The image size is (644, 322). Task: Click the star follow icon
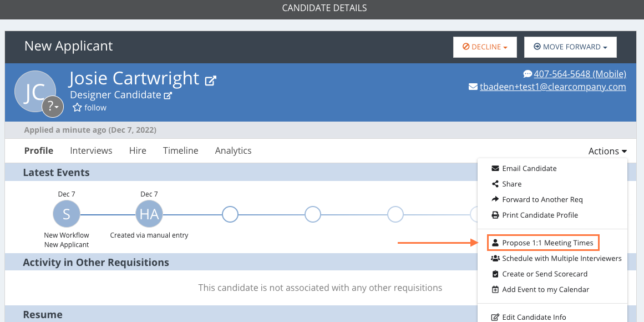(77, 108)
